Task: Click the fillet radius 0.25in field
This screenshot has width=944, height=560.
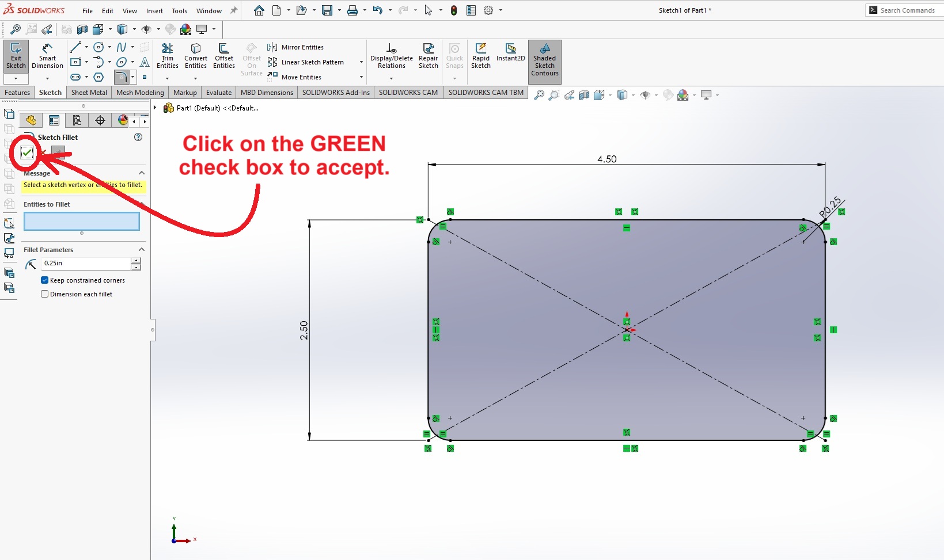Action: click(86, 263)
